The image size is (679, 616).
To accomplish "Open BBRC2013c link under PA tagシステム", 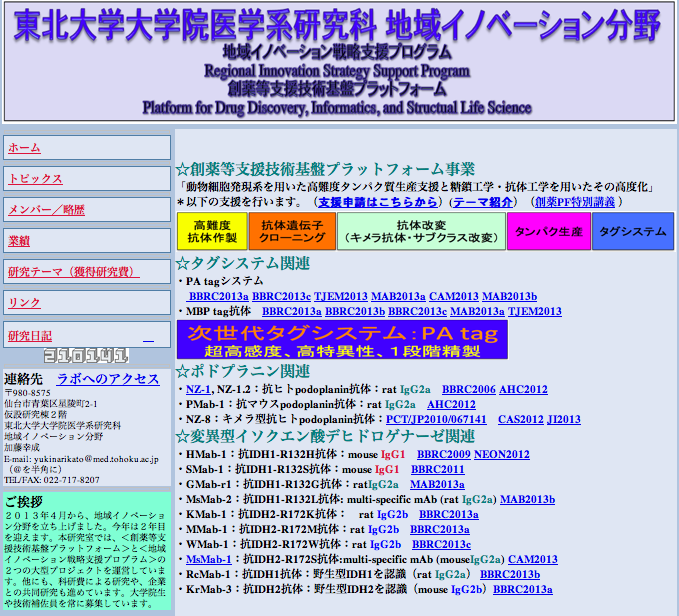I will [x=281, y=297].
